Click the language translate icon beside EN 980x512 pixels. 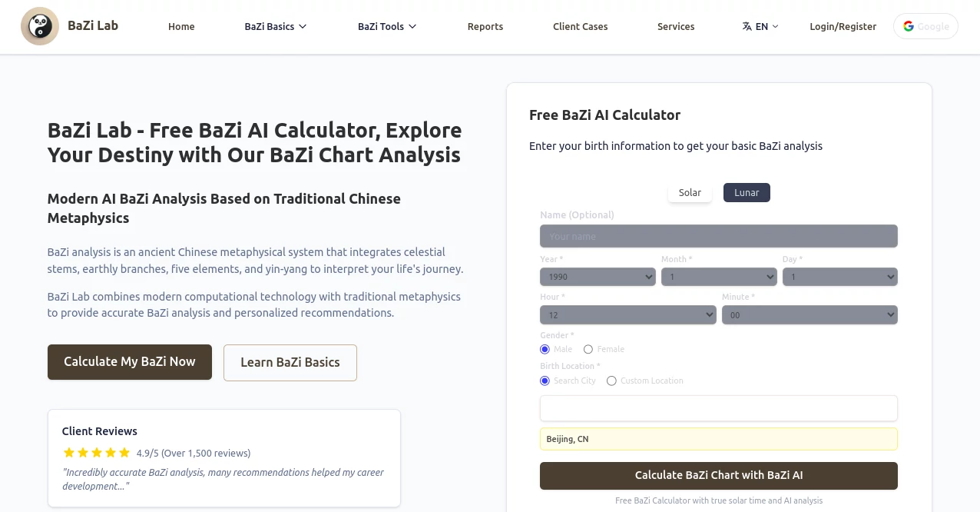point(746,25)
